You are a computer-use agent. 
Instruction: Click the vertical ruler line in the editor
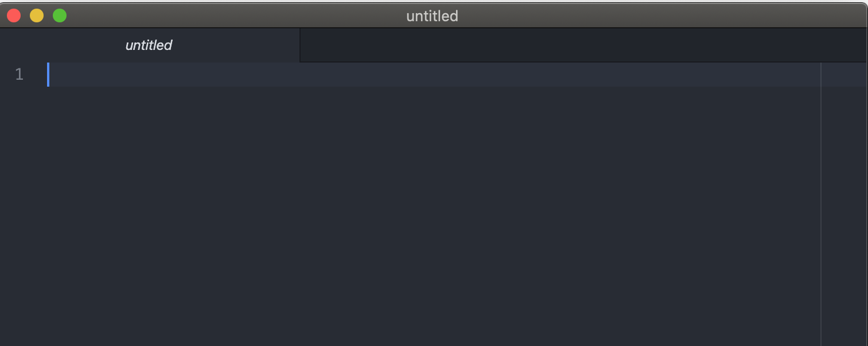(821, 201)
